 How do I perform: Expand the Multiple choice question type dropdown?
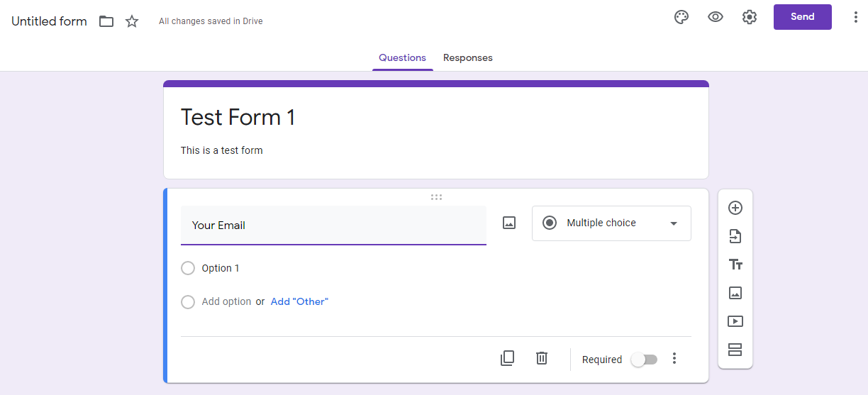pyautogui.click(x=611, y=223)
